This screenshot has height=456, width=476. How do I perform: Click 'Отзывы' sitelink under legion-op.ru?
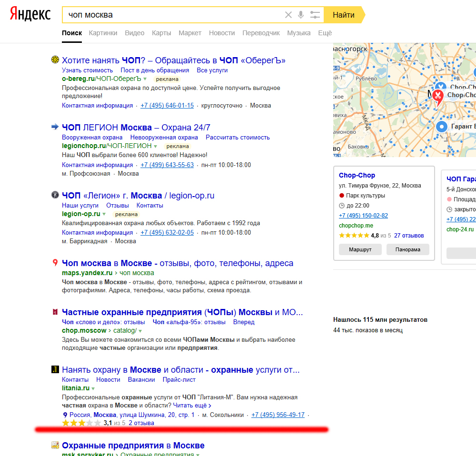pos(118,205)
